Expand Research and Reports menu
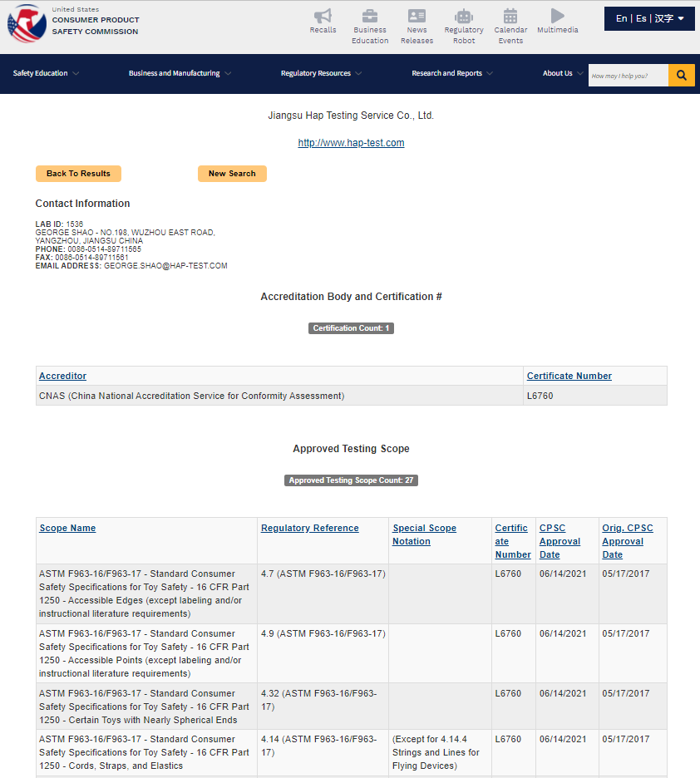This screenshot has height=778, width=700. click(452, 73)
